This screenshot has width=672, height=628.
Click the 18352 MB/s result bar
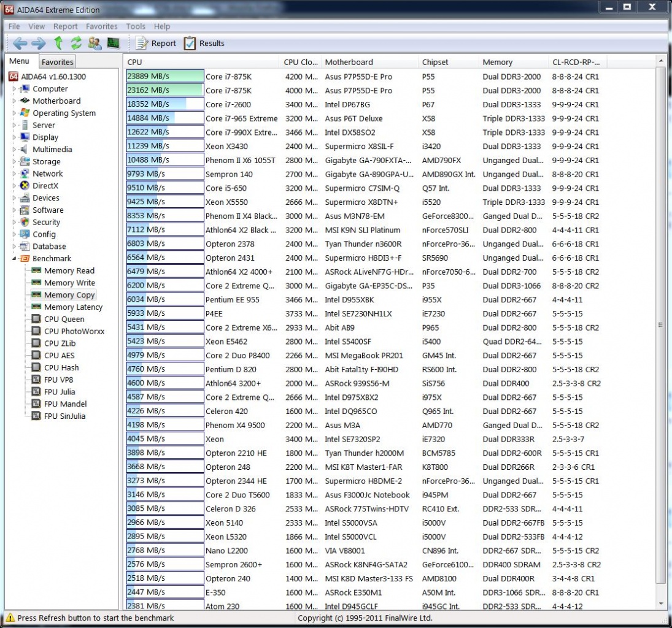[165, 104]
